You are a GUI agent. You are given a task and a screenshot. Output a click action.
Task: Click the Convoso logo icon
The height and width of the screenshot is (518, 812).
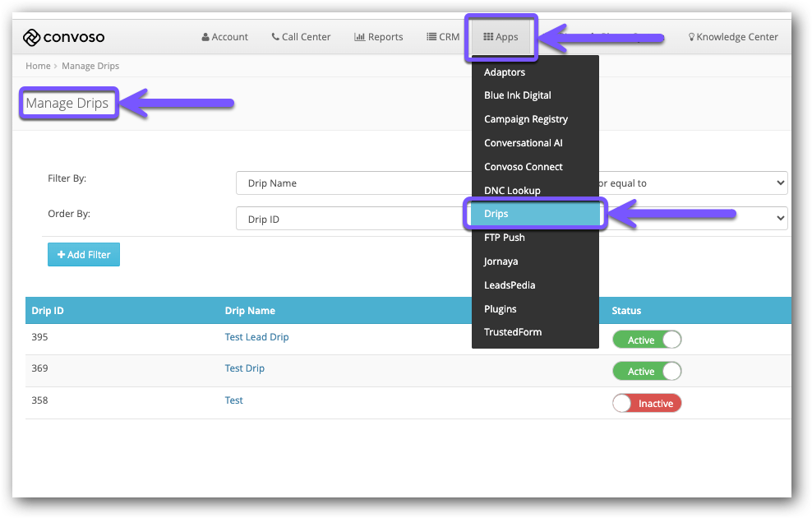pos(32,37)
